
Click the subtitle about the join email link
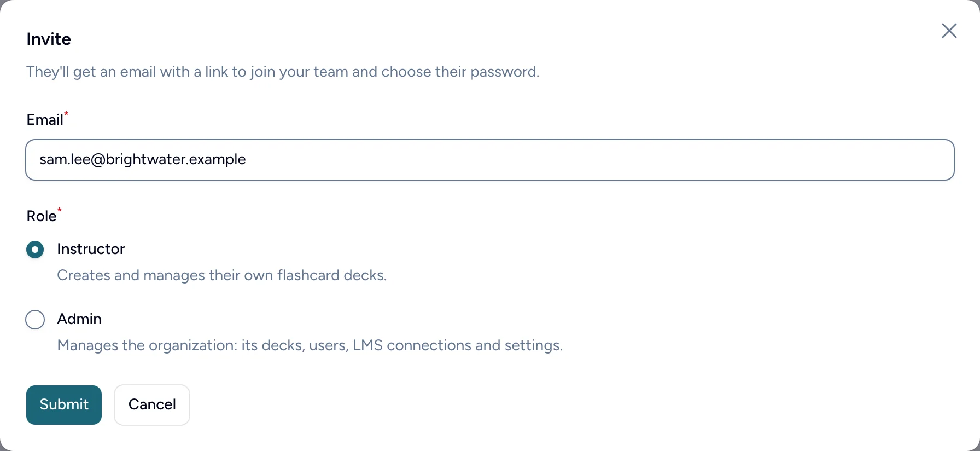coord(283,72)
